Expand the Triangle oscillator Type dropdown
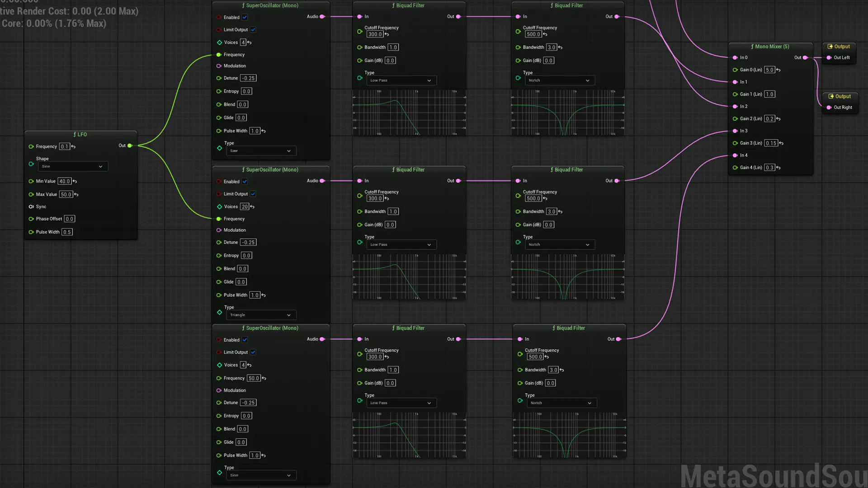Viewport: 868px width, 488px height. click(x=261, y=315)
